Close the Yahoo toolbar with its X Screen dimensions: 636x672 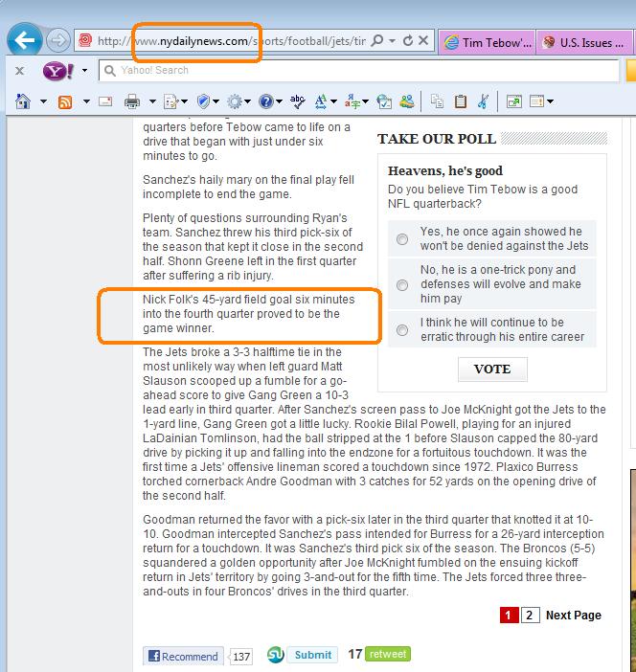pos(19,71)
